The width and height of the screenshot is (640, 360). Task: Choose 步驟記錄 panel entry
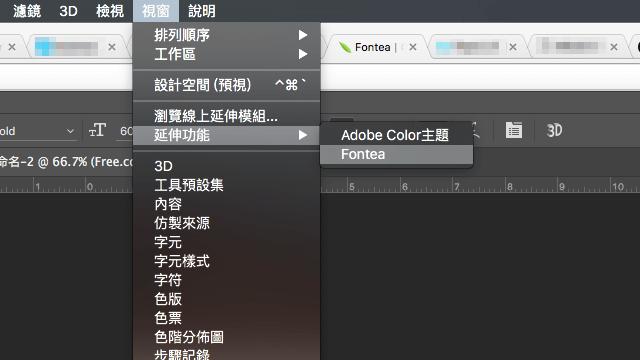point(227,353)
